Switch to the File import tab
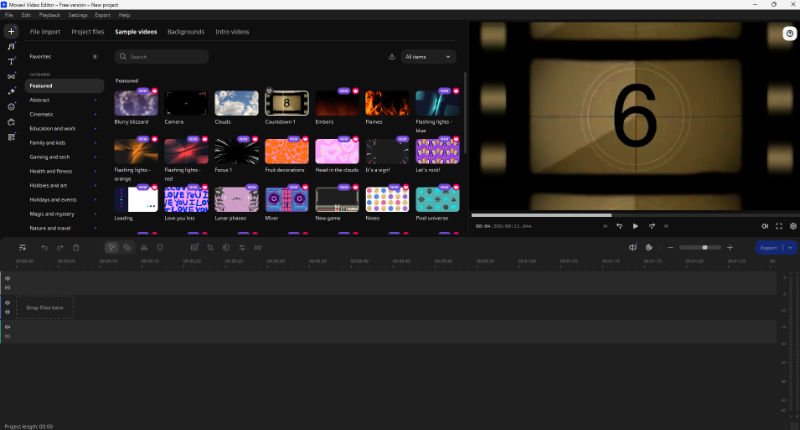800x430 pixels. pyautogui.click(x=45, y=32)
